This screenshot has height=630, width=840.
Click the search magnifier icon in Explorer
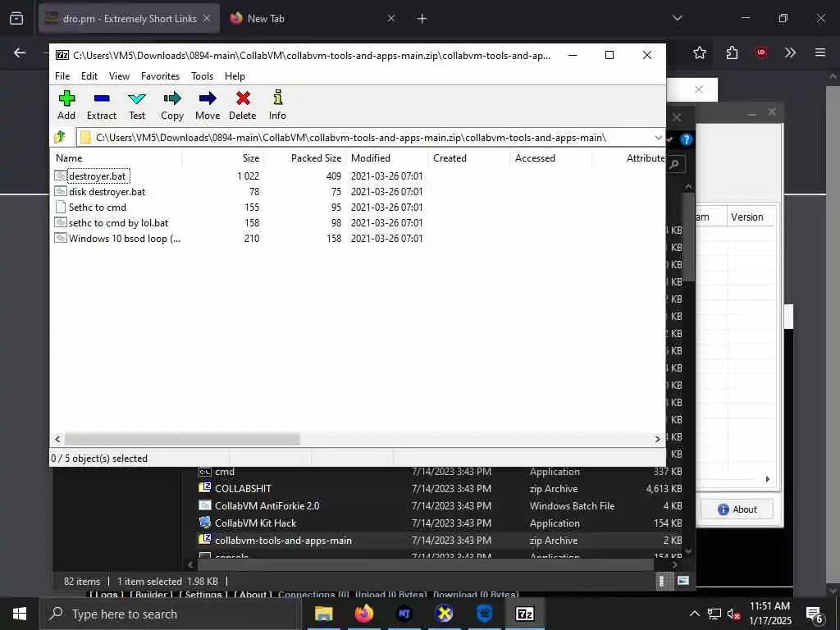click(674, 164)
